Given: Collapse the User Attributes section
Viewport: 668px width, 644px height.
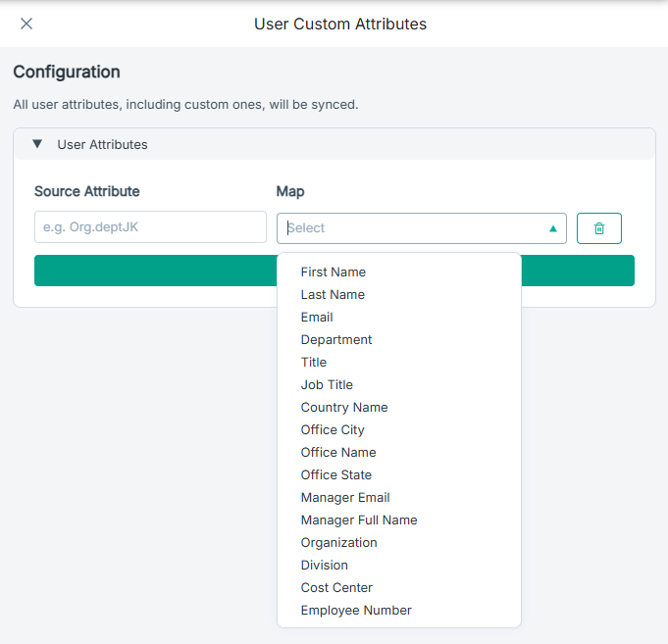Looking at the screenshot, I should (37, 144).
